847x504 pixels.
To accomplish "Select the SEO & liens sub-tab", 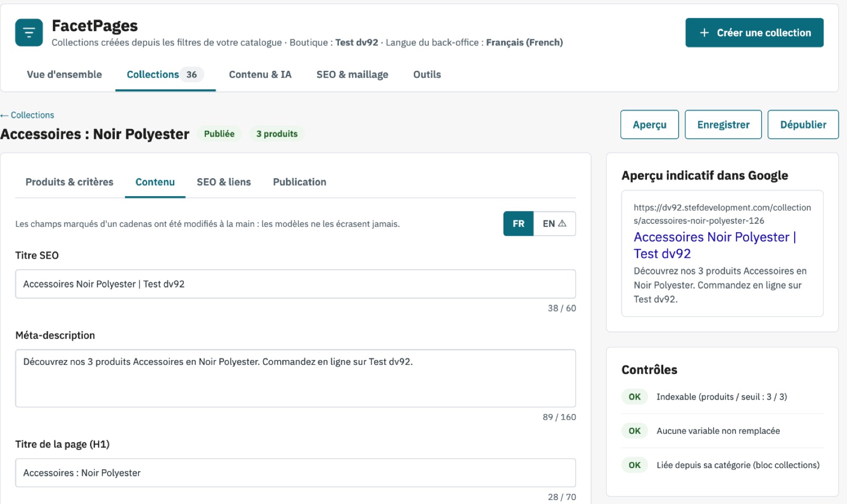I will point(224,182).
